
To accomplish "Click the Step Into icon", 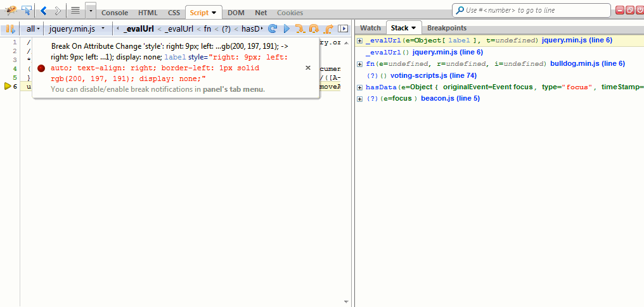I will (300, 28).
